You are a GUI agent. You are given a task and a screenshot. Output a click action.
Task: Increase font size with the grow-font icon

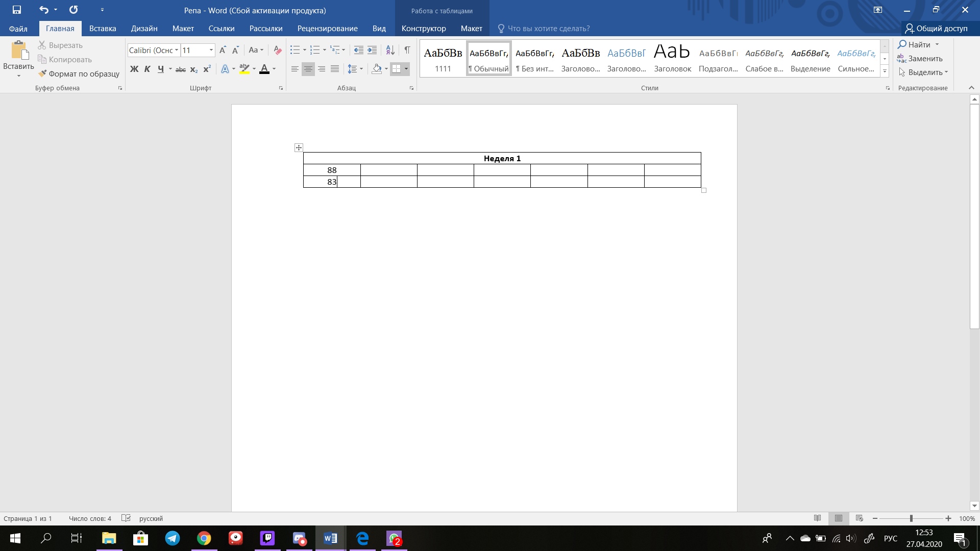click(223, 50)
